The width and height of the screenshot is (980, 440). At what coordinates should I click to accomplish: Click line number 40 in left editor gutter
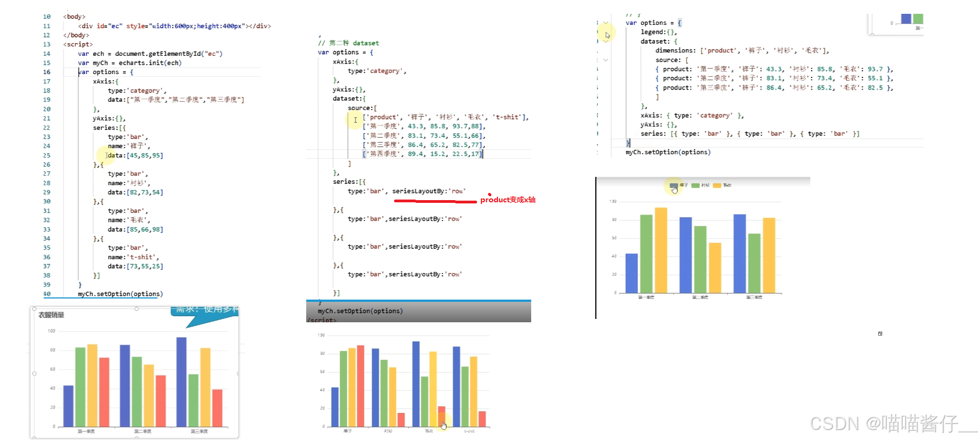tap(47, 294)
